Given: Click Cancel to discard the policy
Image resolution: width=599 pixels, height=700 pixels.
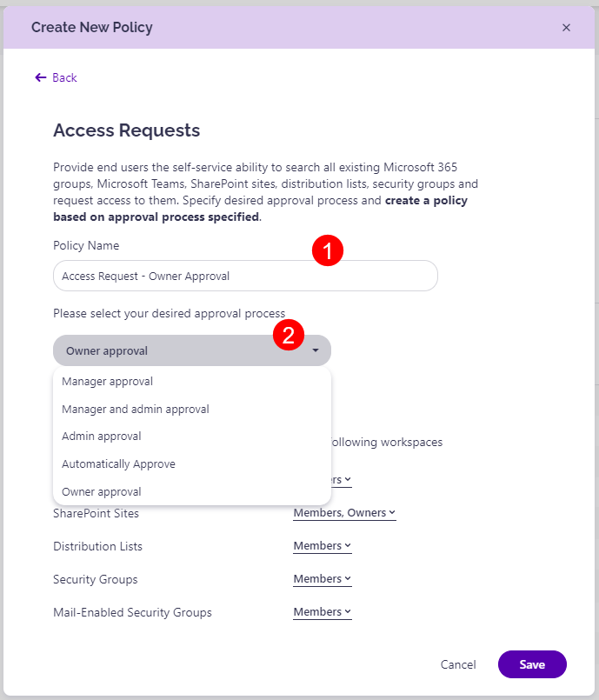Looking at the screenshot, I should coord(458,663).
